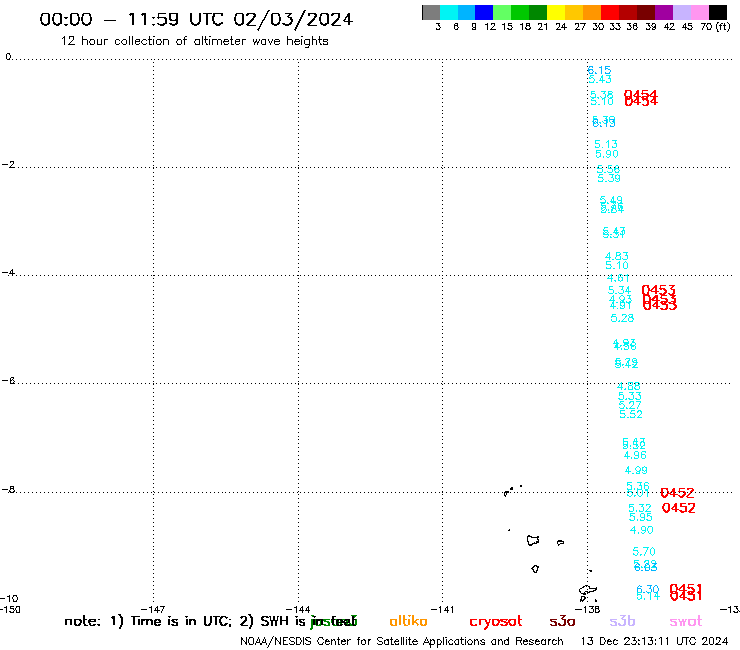The height and width of the screenshot is (650, 740).
Task: Click the title '00:00 – 11:59 UTC 02/03/2024'
Action: click(196, 19)
